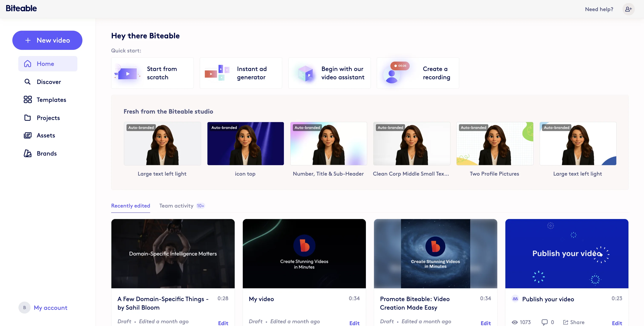The image size is (644, 326).
Task: Open the Need help? link
Action: pyautogui.click(x=599, y=9)
